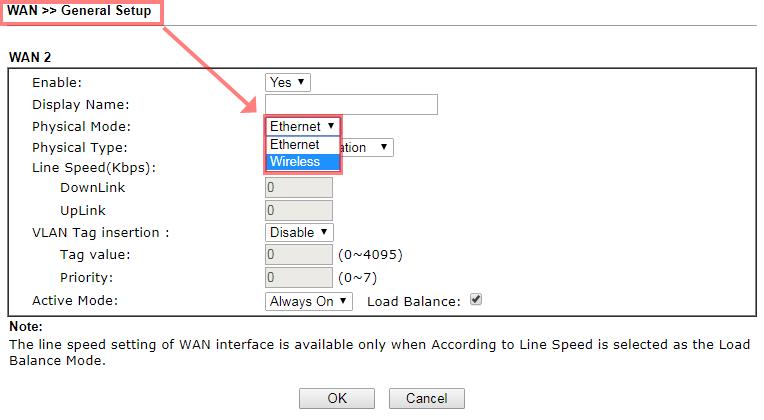This screenshot has width=764, height=420.
Task: Open the Enable dropdown showing Yes
Action: [288, 82]
